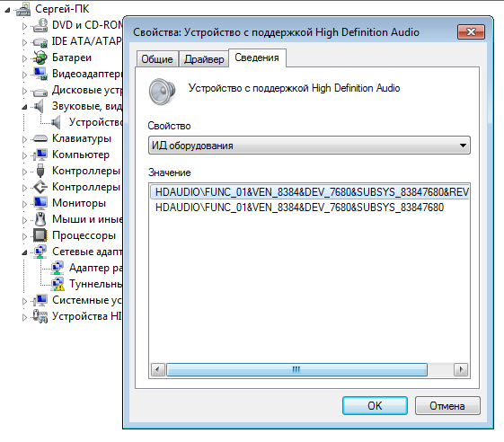Click the Мыши mouse device icon

click(40, 219)
